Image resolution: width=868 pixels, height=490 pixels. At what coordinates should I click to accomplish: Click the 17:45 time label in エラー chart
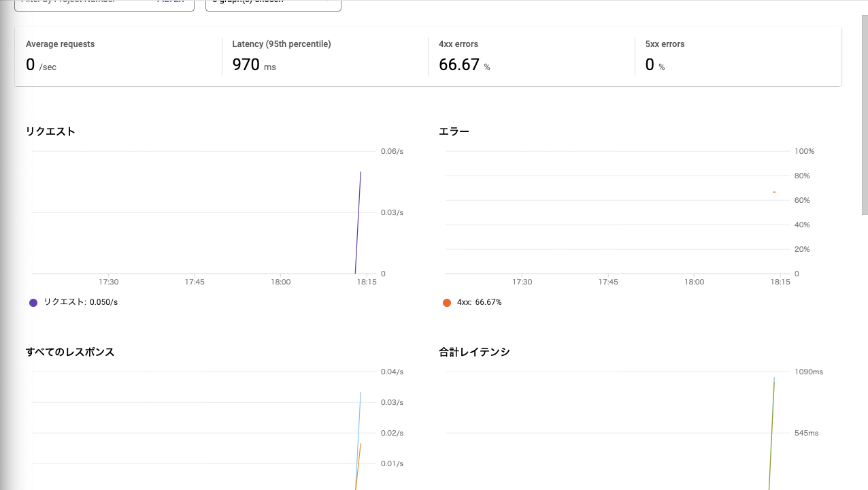coord(608,282)
